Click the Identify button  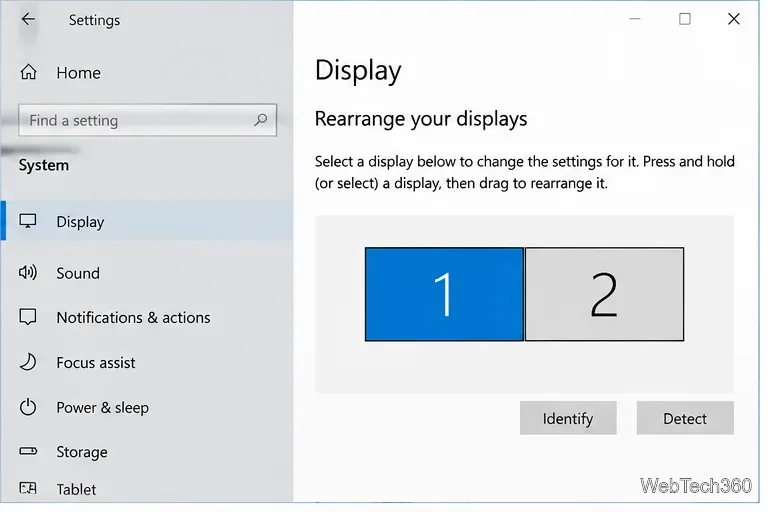point(568,418)
